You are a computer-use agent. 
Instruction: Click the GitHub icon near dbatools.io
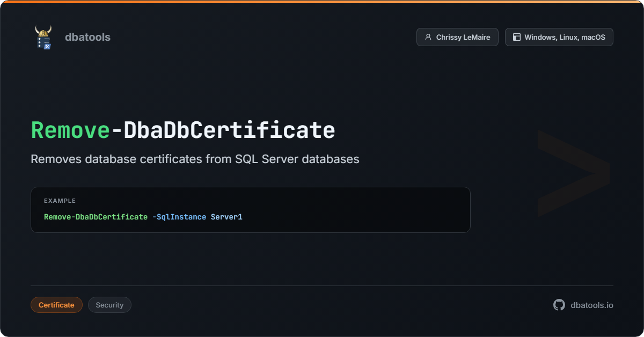coord(559,305)
